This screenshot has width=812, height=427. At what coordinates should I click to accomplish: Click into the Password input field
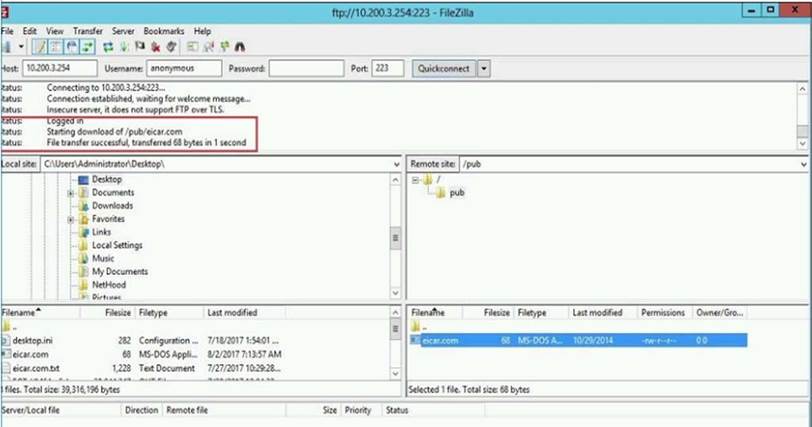306,69
